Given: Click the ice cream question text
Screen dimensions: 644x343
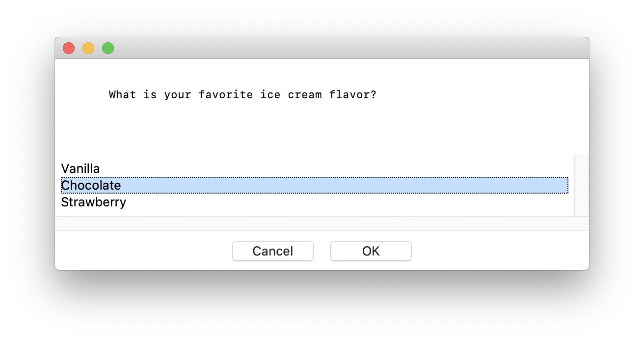Looking at the screenshot, I should pos(242,94).
